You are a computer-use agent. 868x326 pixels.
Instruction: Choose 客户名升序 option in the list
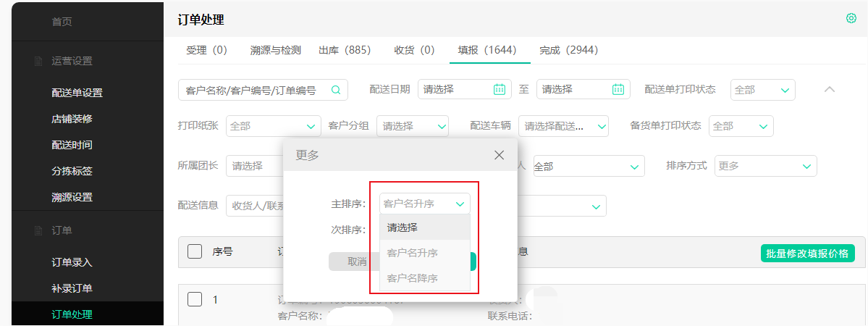click(x=425, y=253)
